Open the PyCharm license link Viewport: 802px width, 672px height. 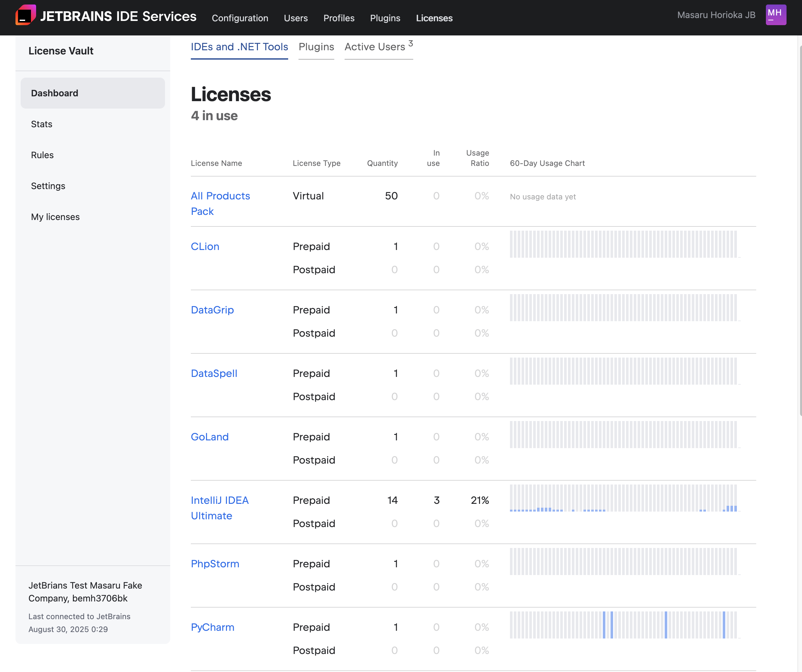coord(213,627)
